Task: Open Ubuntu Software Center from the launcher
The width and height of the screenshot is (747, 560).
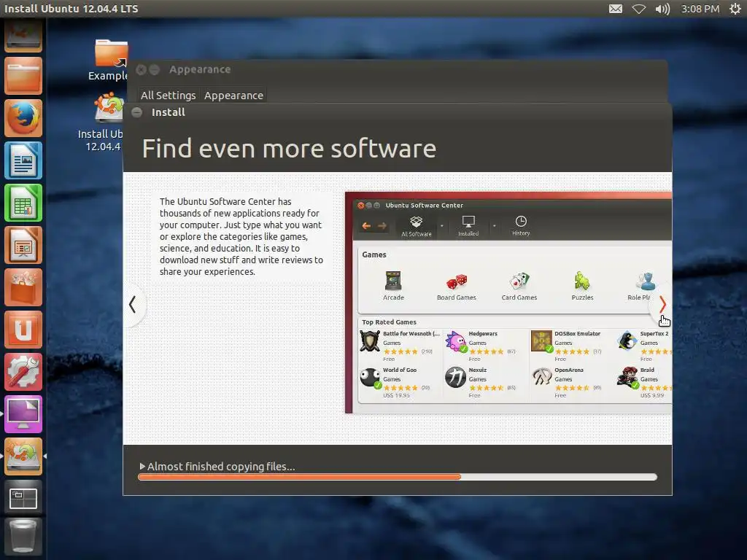Action: pos(23,287)
